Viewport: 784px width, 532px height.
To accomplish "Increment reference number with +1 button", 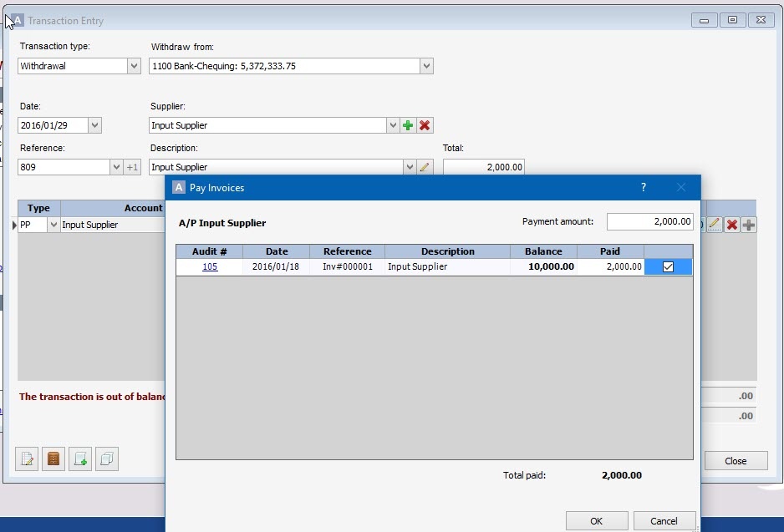I will point(132,167).
